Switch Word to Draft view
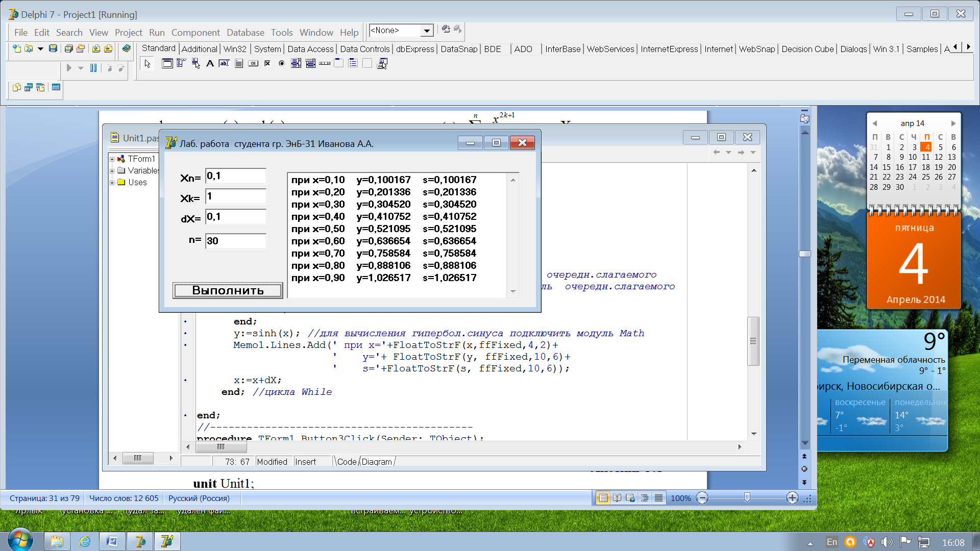 [x=658, y=498]
